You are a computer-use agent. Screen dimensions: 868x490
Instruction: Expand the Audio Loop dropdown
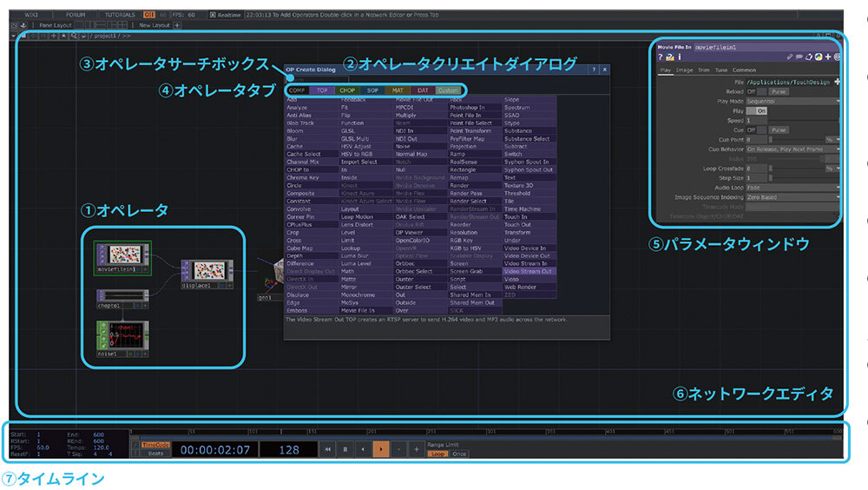[x=792, y=187]
